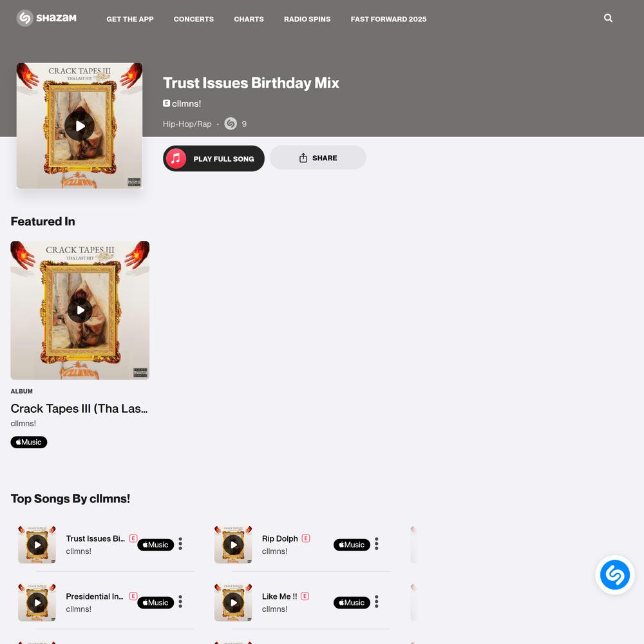
Task: Click Play Full Song button
Action: tap(214, 158)
